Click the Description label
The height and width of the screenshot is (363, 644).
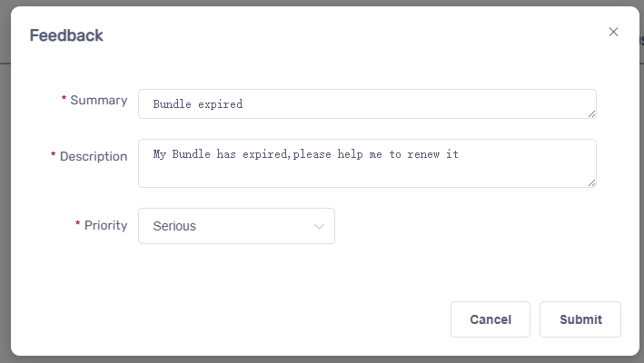(93, 156)
